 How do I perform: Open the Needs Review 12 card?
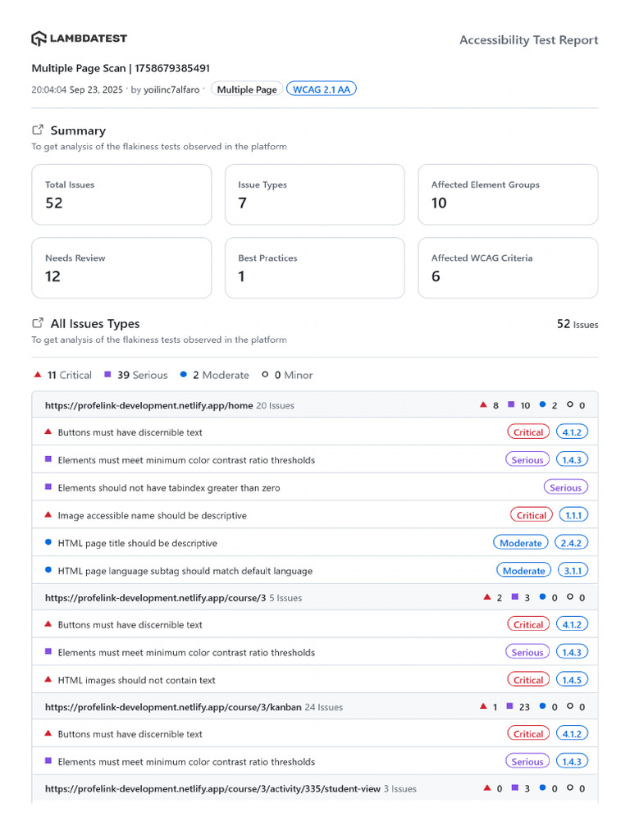point(121,268)
